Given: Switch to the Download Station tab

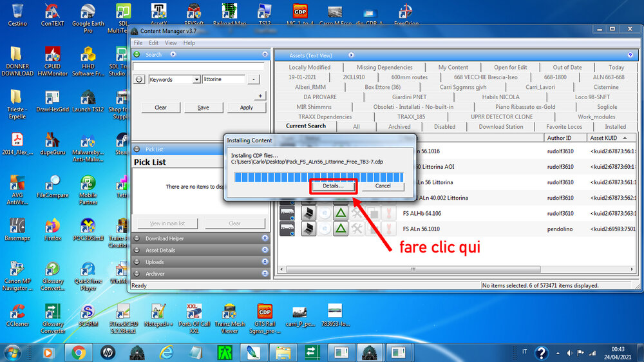Looking at the screenshot, I should (x=500, y=126).
